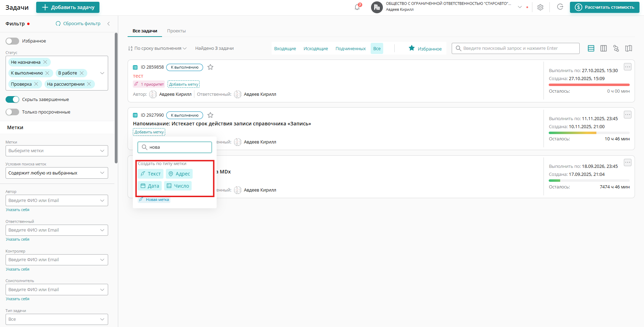This screenshot has height=327, width=644.
Task: Click 'Добавить задачу' button
Action: click(x=68, y=7)
